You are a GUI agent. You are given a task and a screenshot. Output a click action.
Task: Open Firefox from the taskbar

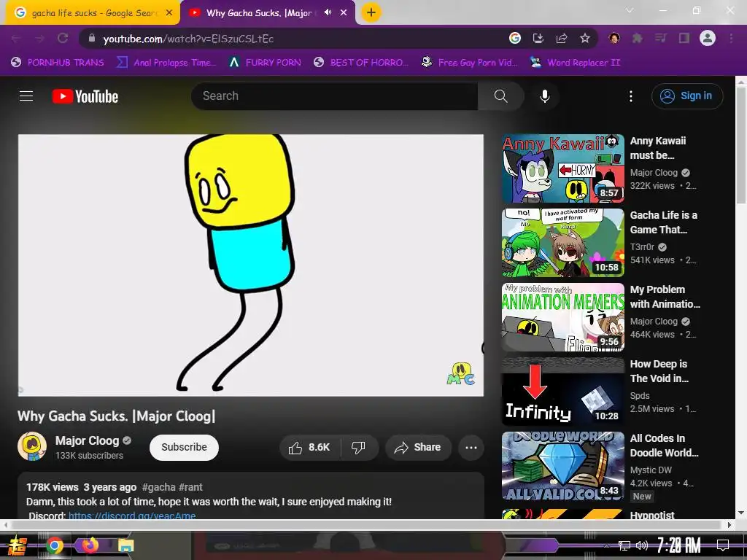(90, 545)
